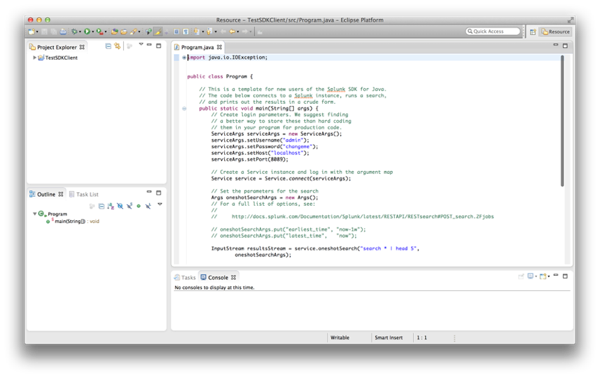Maximize the editor area
Screen dimensions: 600x378
click(565, 46)
